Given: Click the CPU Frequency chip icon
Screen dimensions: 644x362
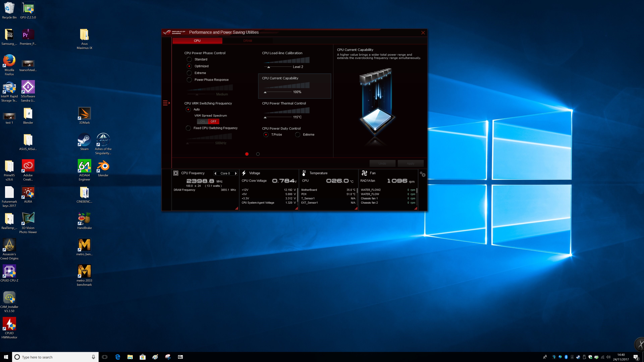Looking at the screenshot, I should coord(176,173).
